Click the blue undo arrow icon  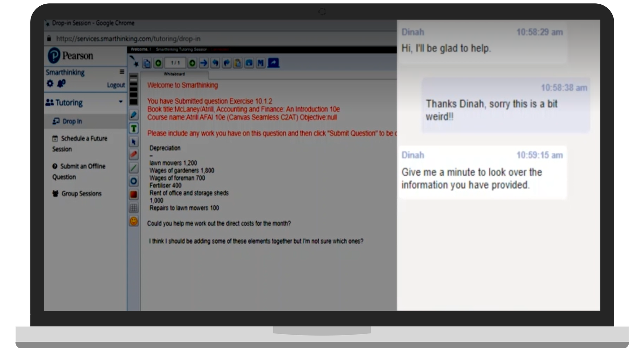click(215, 63)
